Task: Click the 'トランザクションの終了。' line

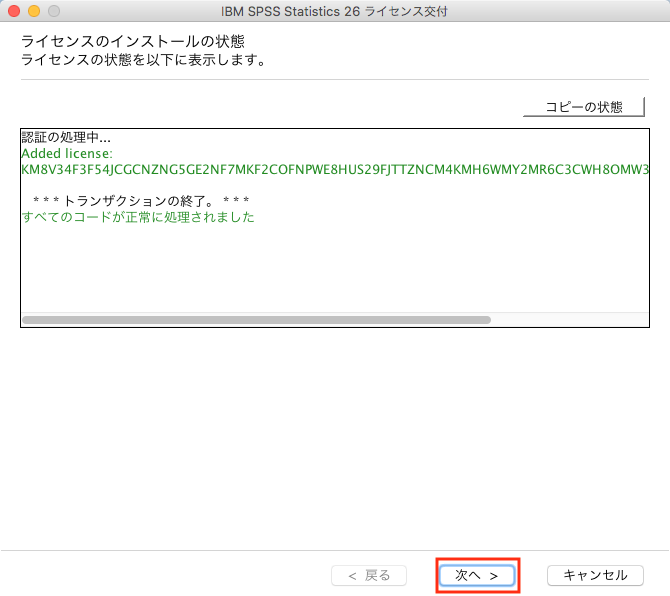Action: click(x=141, y=200)
